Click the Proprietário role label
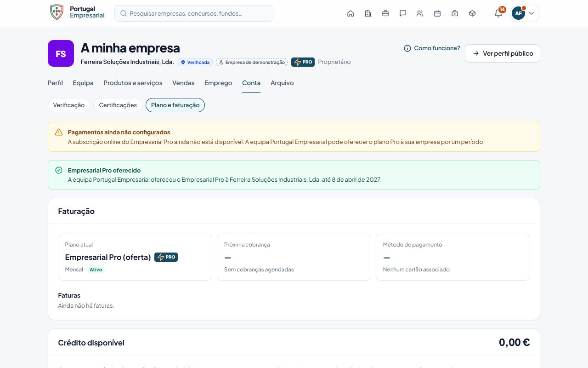The image size is (588, 368). coord(334,62)
